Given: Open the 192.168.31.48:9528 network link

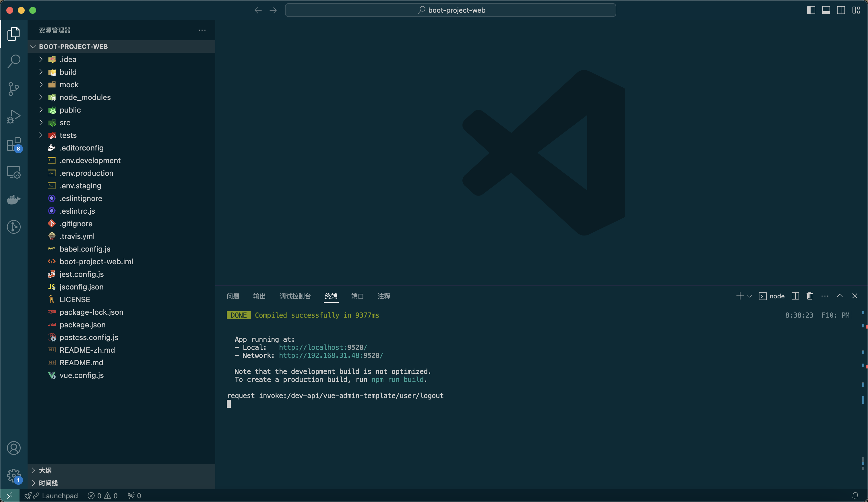Looking at the screenshot, I should pyautogui.click(x=331, y=355).
